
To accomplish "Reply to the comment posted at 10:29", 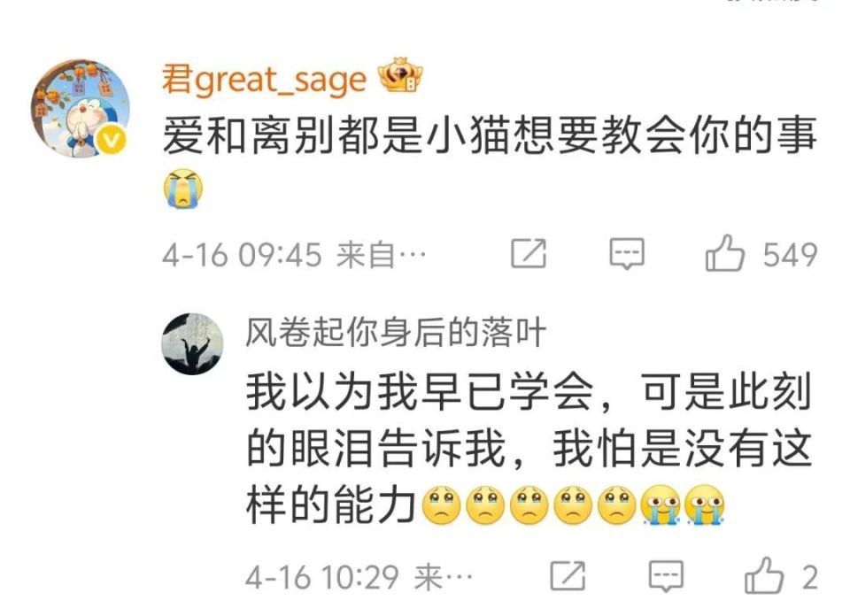I will point(666,576).
